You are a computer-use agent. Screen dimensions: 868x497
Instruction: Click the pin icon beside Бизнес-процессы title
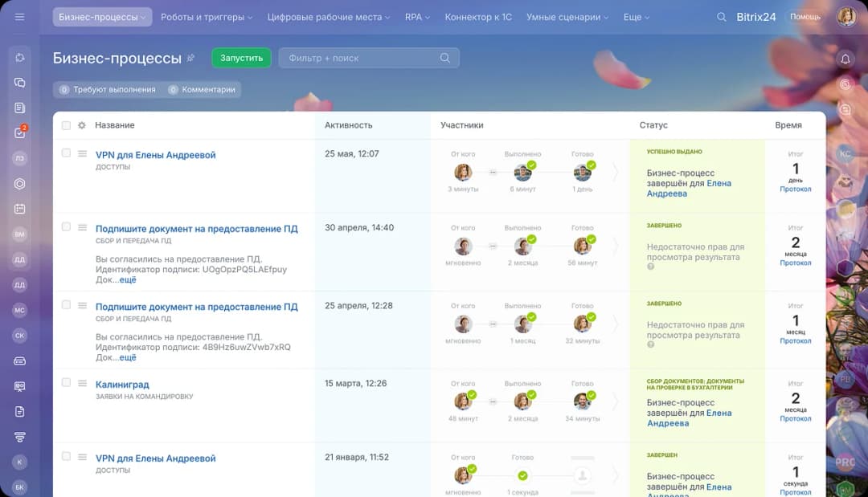190,58
